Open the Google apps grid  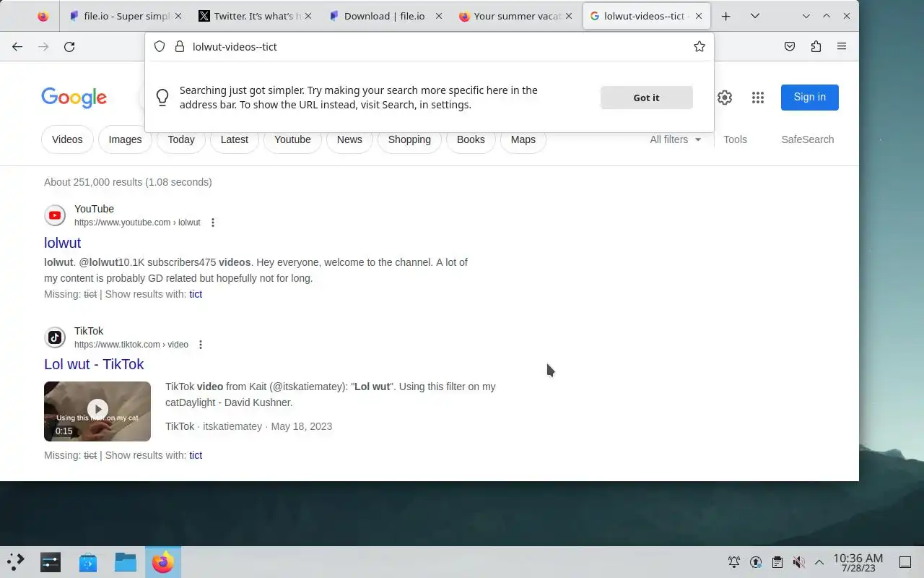[x=757, y=98]
